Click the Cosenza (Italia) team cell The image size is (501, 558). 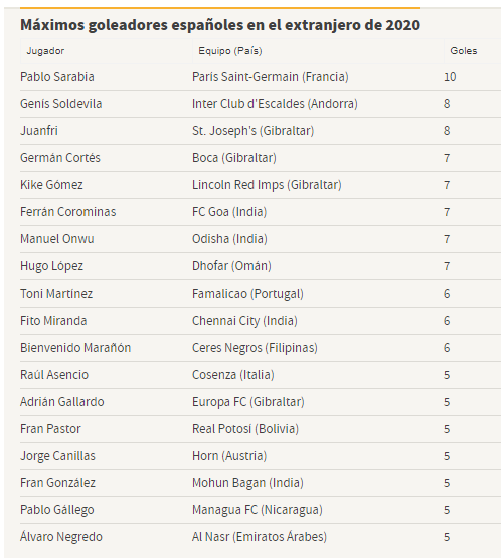[233, 375]
